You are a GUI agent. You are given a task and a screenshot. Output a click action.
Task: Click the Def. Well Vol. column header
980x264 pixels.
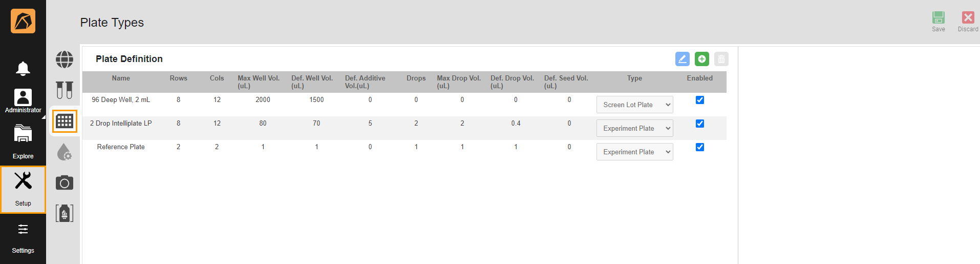tap(312, 82)
